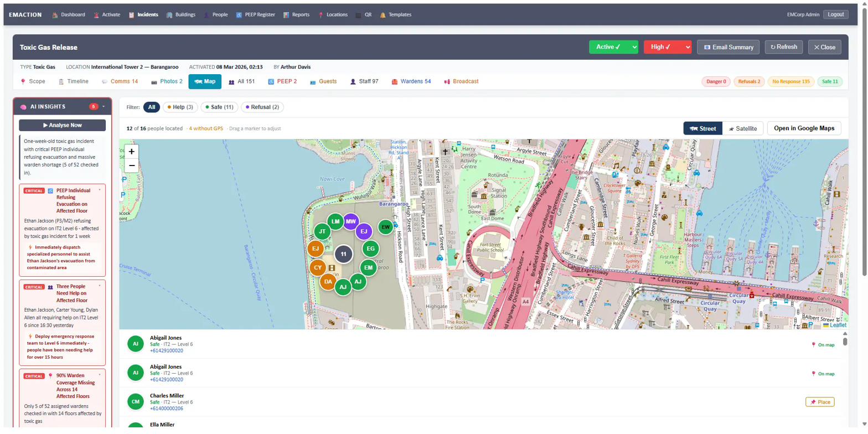Go to Buildings in top navigation

click(x=180, y=15)
